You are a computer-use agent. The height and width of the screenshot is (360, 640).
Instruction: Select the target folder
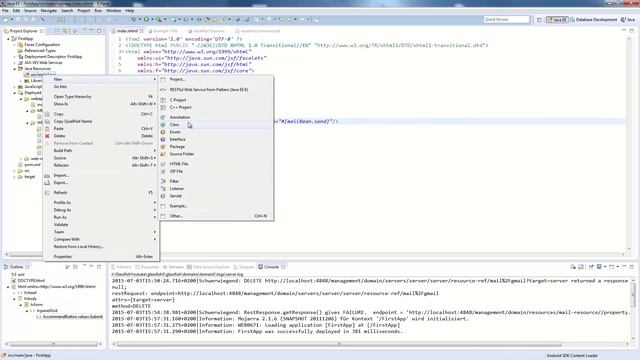pos(29,177)
